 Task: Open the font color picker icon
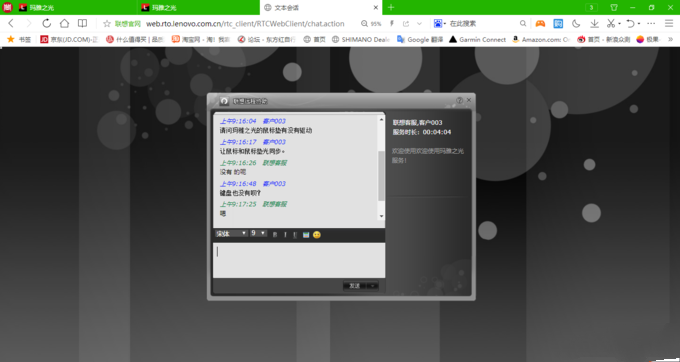click(x=306, y=235)
